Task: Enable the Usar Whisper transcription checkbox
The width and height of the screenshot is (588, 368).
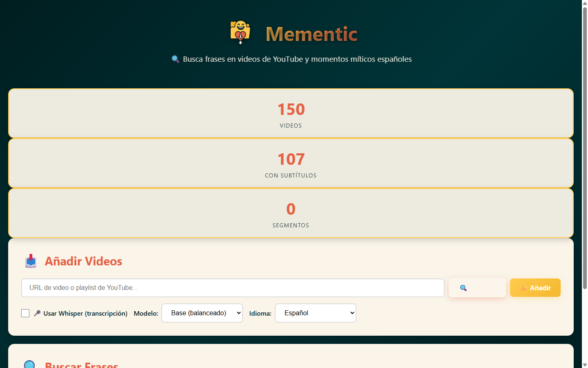Action: pyautogui.click(x=25, y=313)
